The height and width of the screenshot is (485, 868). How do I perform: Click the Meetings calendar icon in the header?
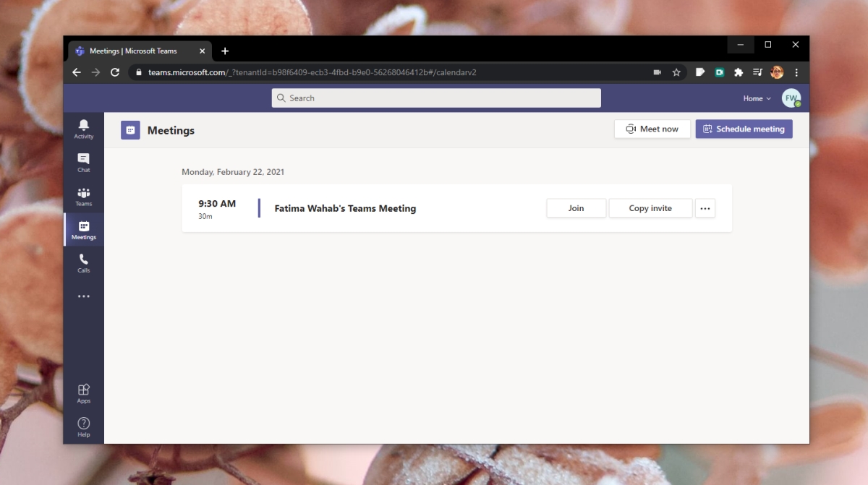[x=130, y=130]
